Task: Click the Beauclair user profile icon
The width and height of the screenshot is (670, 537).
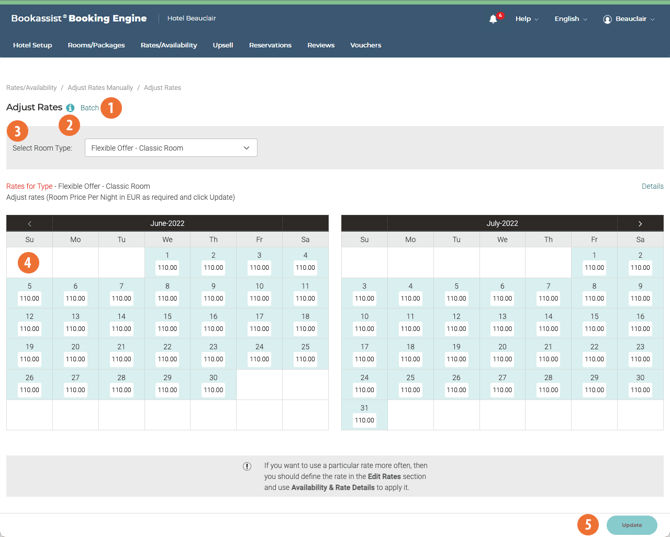Action: coord(607,19)
